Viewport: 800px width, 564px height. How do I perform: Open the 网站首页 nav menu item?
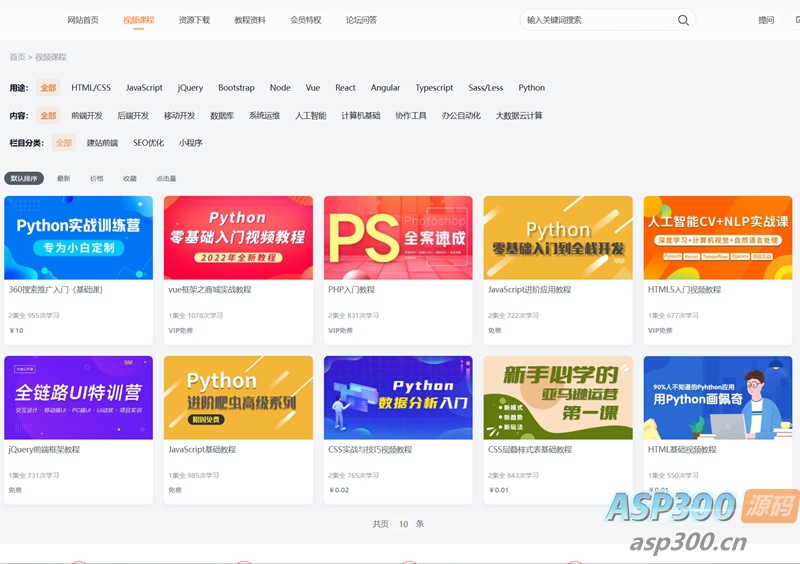coord(83,20)
